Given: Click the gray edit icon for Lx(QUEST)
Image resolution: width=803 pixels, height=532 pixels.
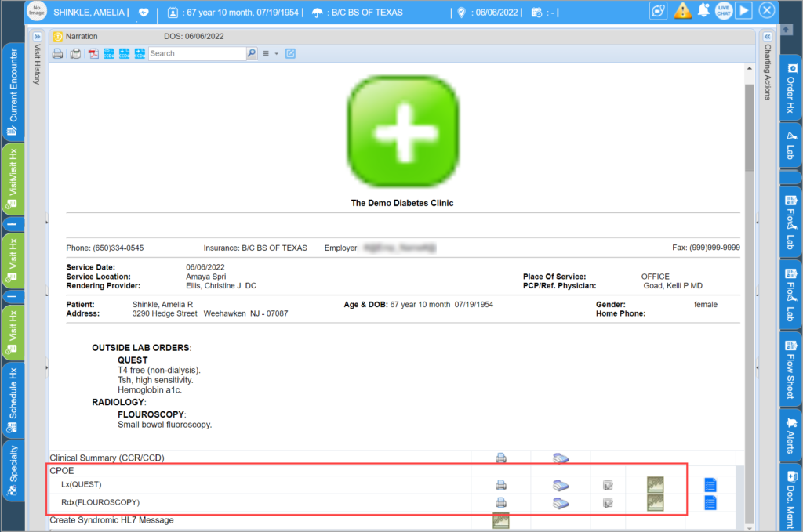Looking at the screenshot, I should tap(608, 485).
